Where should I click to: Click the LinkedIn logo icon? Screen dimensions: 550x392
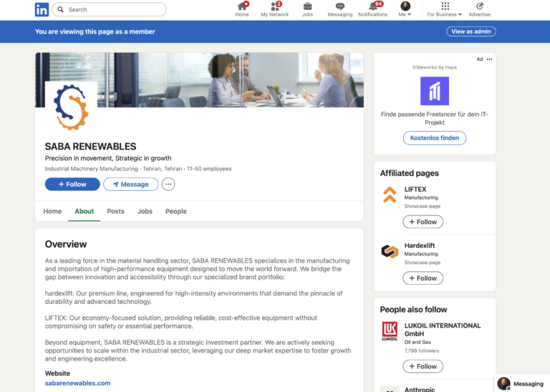click(42, 9)
